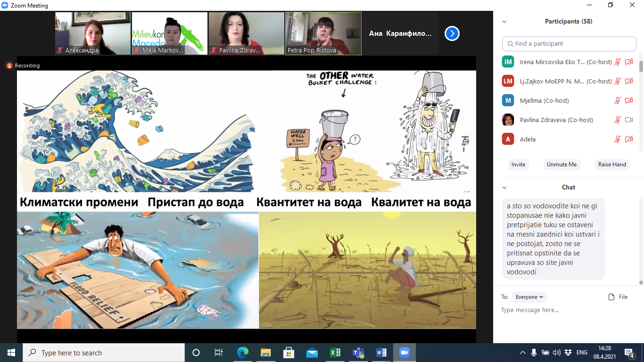This screenshot has height=362, width=644.
Task: Click the Dropbox tray icon
Action: [x=568, y=353]
